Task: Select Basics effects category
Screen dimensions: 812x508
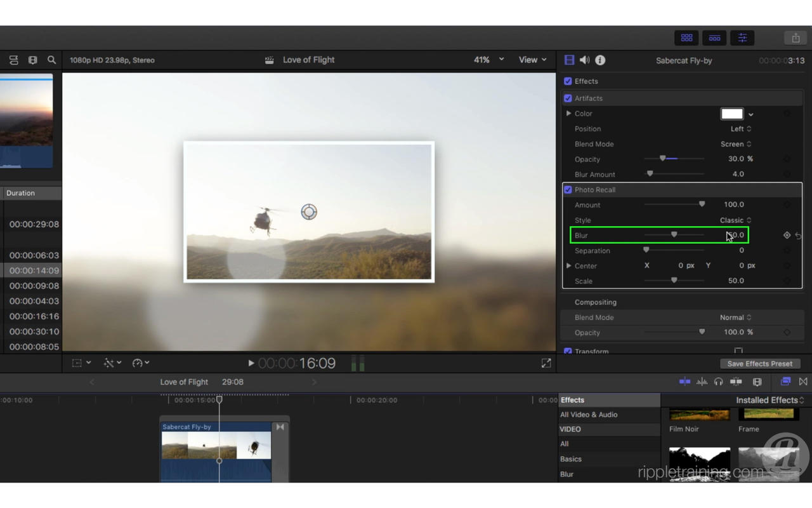Action: click(571, 459)
